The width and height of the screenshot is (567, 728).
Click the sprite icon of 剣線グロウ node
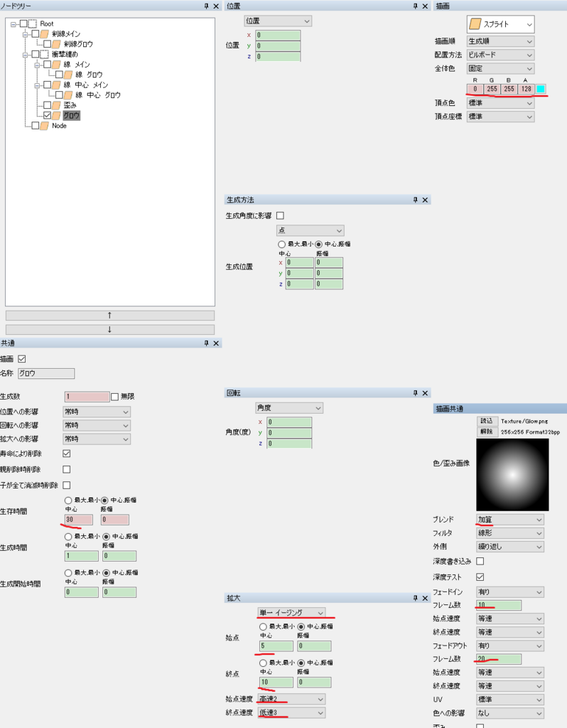[x=57, y=44]
